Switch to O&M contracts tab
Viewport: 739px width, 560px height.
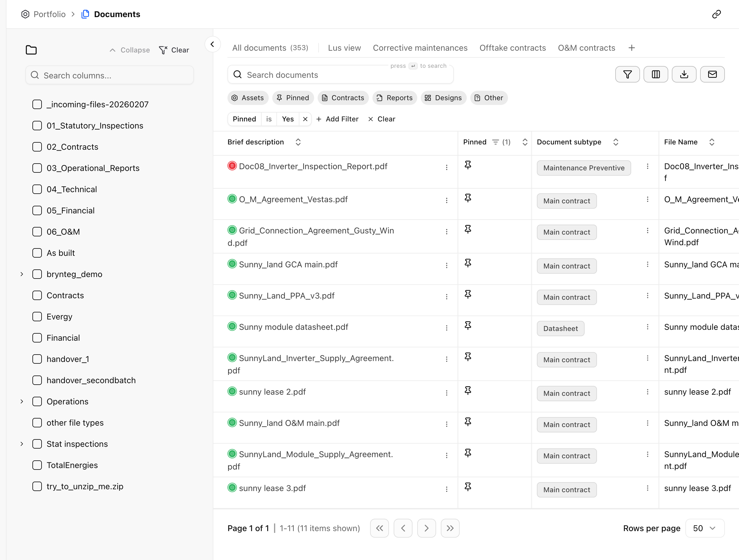[x=586, y=48]
